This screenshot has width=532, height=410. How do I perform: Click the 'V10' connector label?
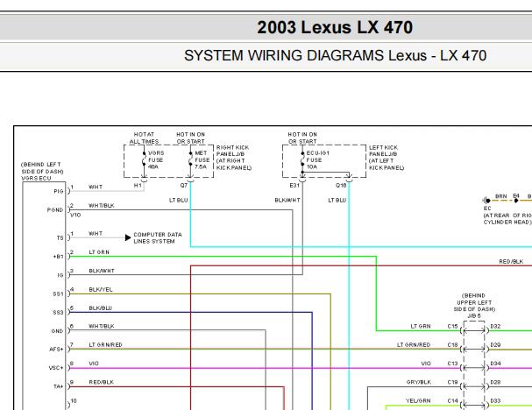[x=75, y=215]
